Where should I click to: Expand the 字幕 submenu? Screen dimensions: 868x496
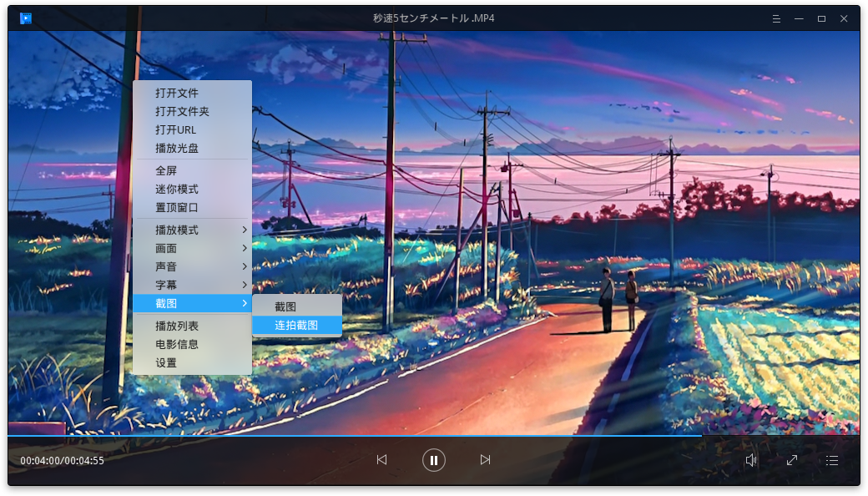192,285
